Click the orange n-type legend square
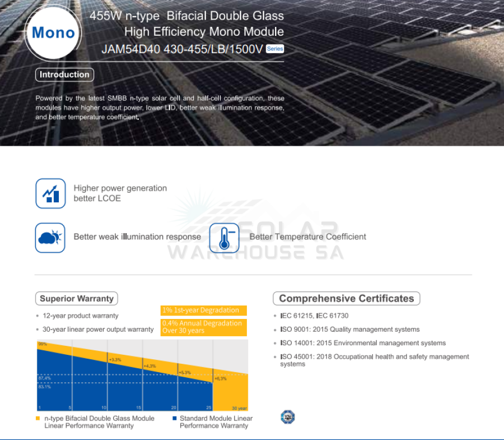This screenshot has width=504, height=440. coord(38,419)
